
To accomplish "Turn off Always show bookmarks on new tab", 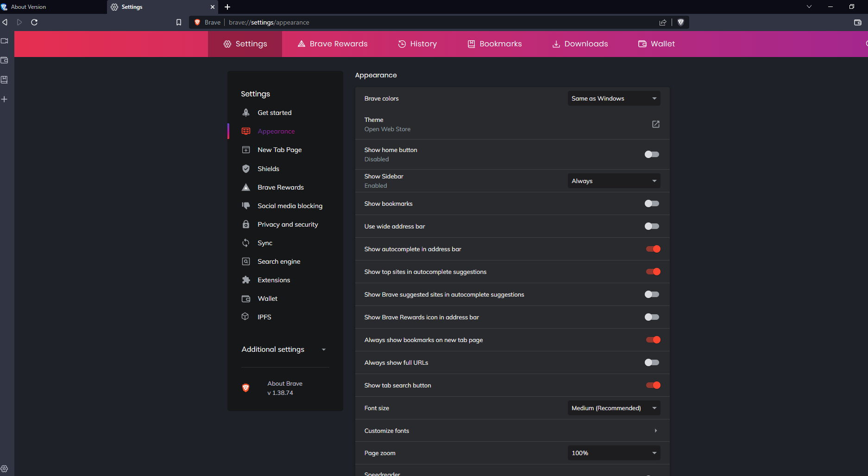I will click(653, 340).
